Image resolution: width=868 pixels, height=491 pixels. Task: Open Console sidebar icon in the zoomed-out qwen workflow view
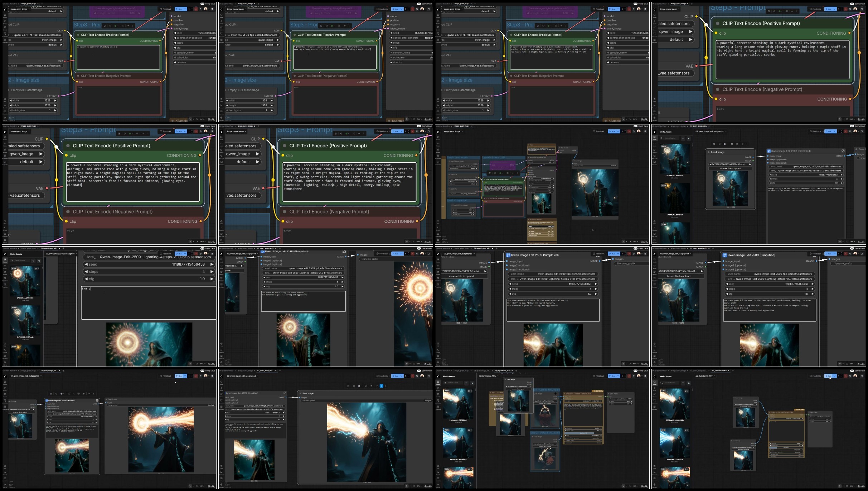click(x=438, y=227)
